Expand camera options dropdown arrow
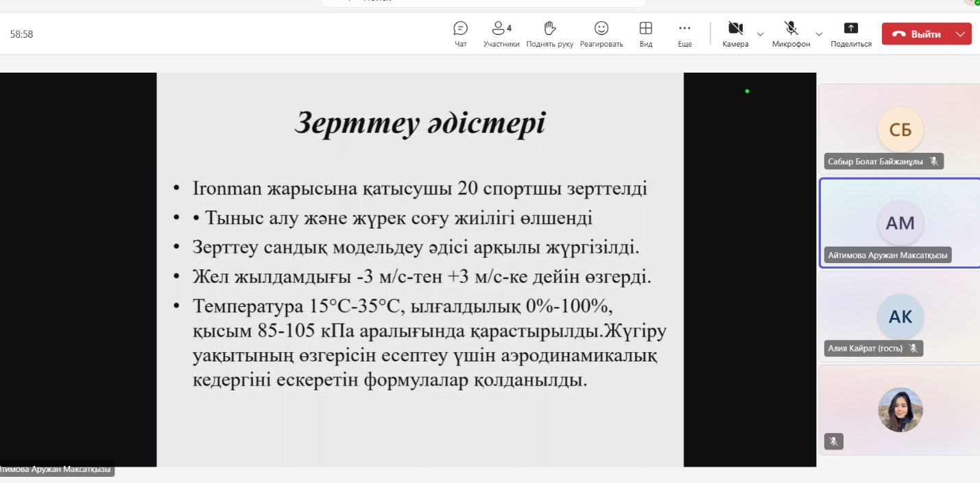The width and height of the screenshot is (980, 483). [x=760, y=34]
